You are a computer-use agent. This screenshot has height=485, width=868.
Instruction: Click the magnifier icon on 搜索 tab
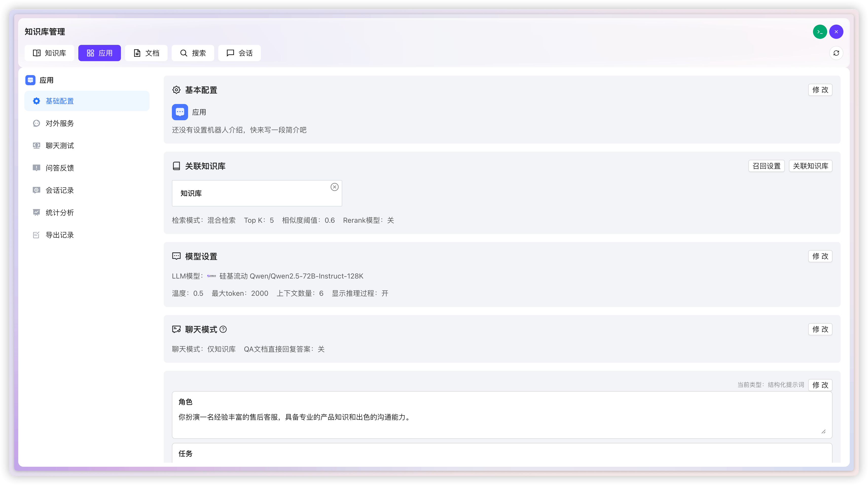coord(184,53)
